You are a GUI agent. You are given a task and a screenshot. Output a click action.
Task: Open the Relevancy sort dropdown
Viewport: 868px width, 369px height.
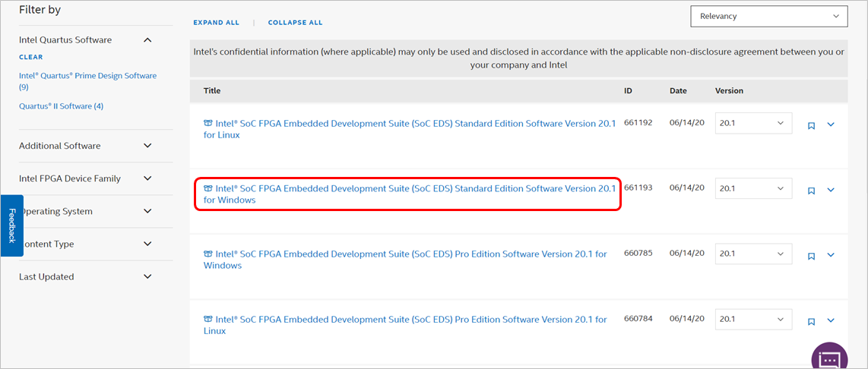point(769,16)
